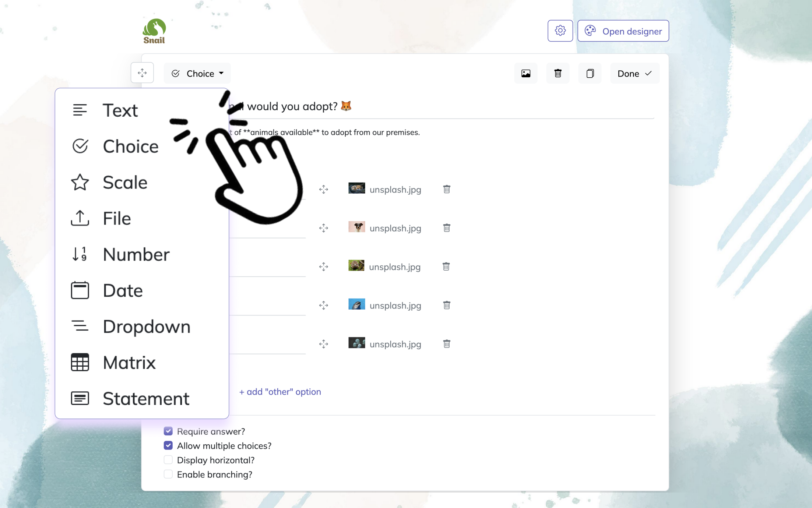This screenshot has width=812, height=508.
Task: Toggle the Require answer checkbox
Action: coord(168,431)
